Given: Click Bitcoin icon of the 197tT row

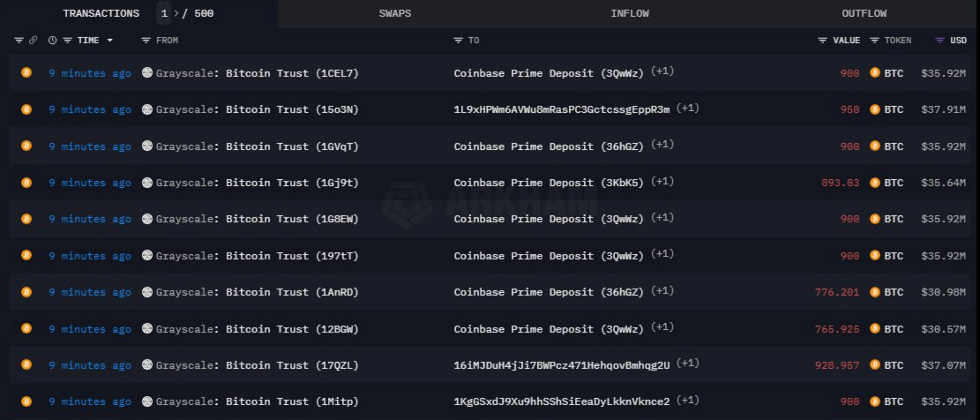Looking at the screenshot, I should pyautogui.click(x=26, y=255).
